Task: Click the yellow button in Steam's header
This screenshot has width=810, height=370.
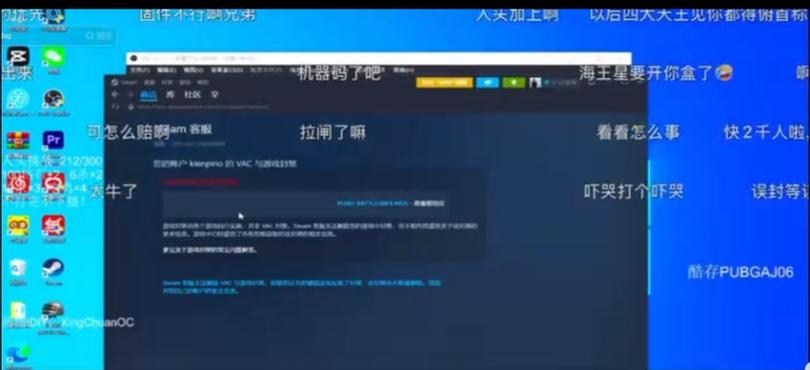Action: coord(444,82)
